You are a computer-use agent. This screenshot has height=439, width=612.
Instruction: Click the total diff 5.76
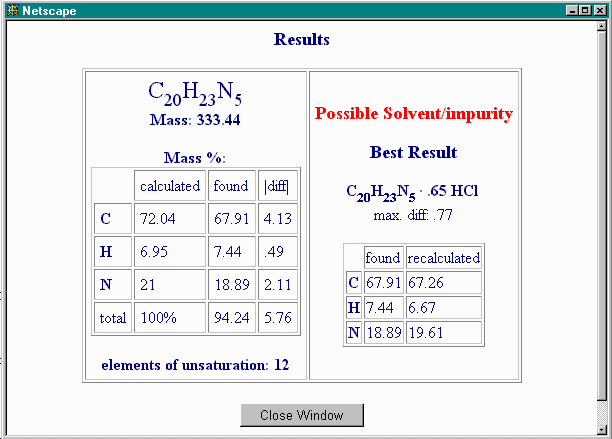pos(278,318)
